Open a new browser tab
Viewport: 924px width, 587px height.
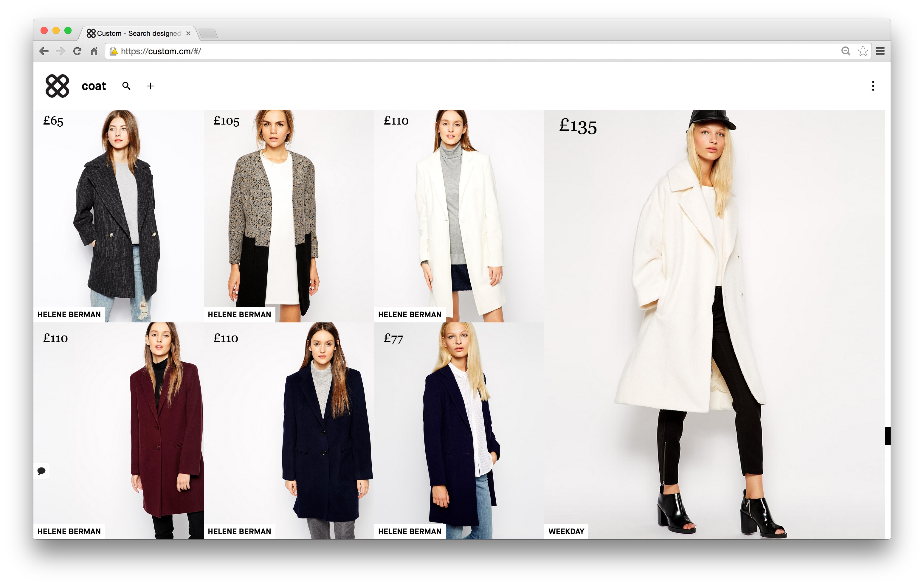pos(208,34)
